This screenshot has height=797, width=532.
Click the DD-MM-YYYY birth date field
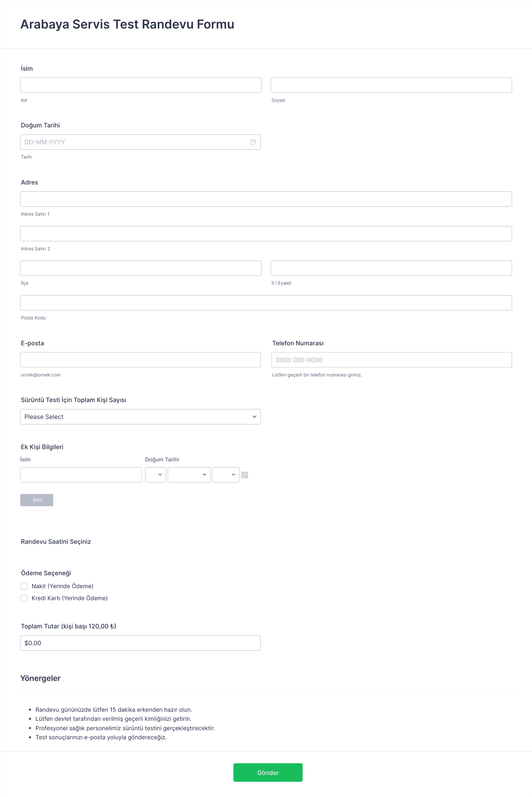[141, 142]
